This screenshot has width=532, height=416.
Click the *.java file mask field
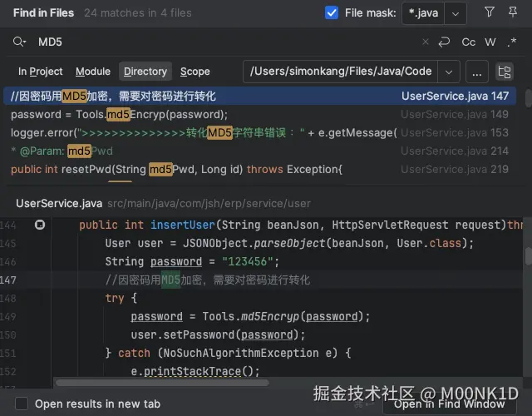(x=423, y=13)
